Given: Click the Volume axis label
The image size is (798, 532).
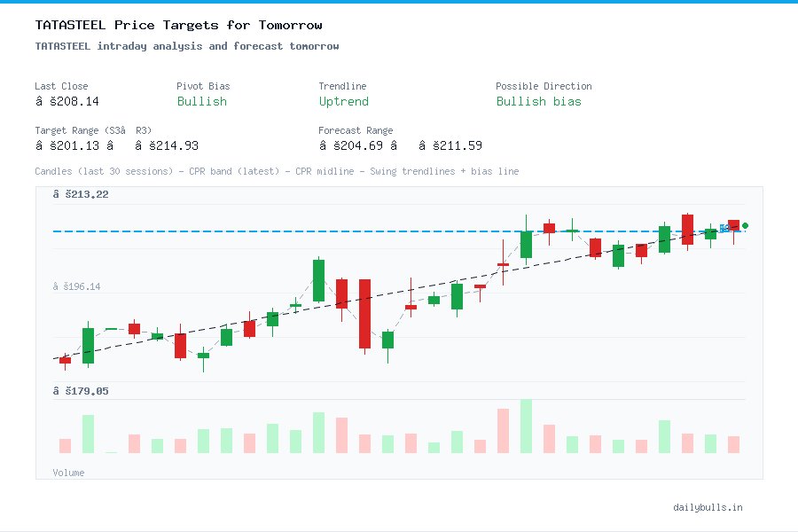Looking at the screenshot, I should tap(68, 473).
